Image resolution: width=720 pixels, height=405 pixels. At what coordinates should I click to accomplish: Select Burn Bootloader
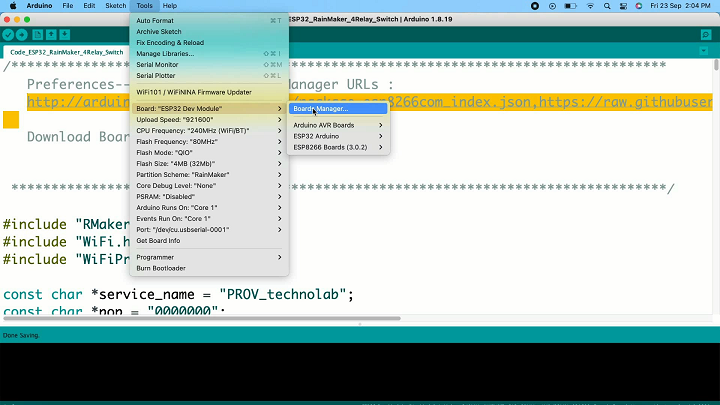pyautogui.click(x=209, y=269)
